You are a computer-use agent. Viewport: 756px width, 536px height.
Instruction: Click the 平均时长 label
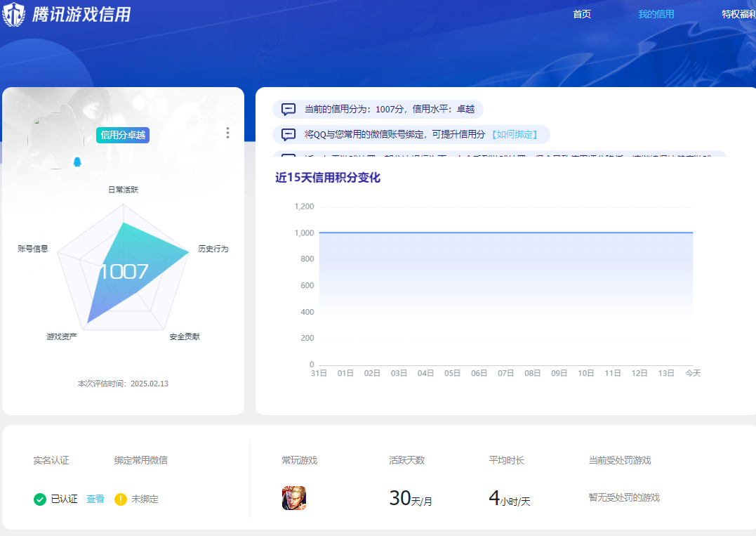pos(506,461)
